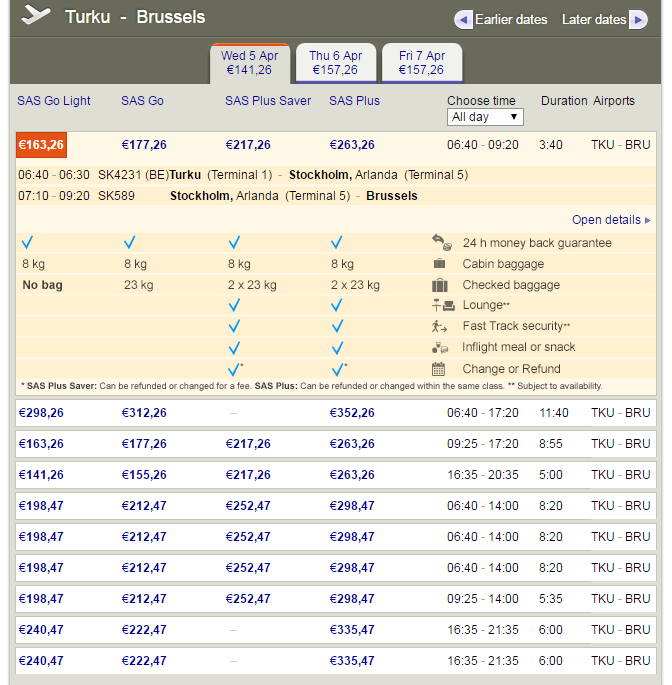Click the Checked baggage suitcase icon
Screen dimensions: 672x685
pos(440,285)
